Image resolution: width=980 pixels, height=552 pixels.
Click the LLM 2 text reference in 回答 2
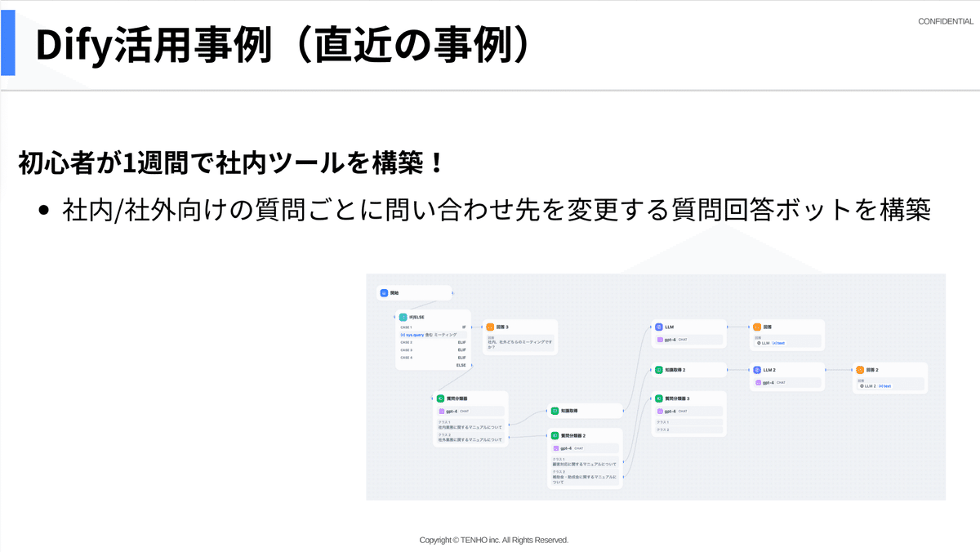(875, 386)
